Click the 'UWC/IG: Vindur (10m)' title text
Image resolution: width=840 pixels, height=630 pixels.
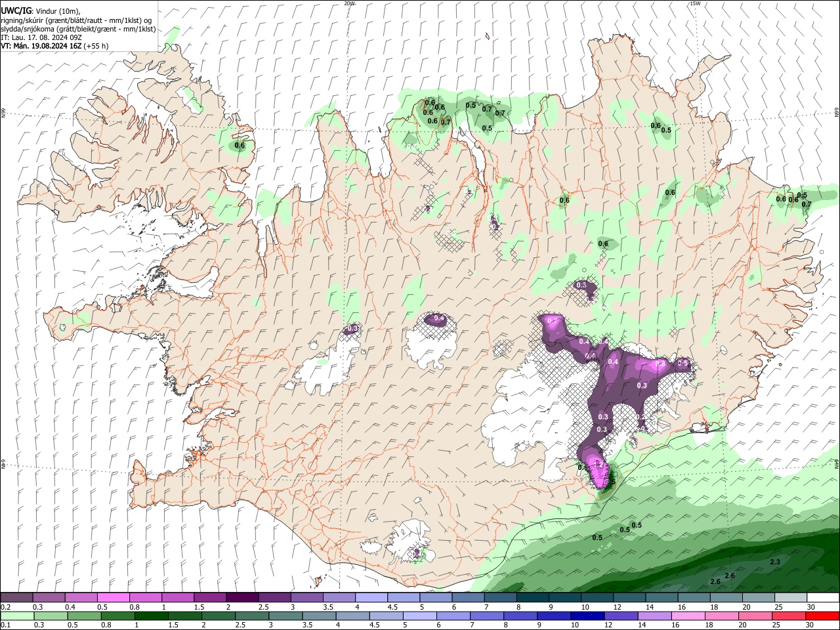click(x=41, y=10)
